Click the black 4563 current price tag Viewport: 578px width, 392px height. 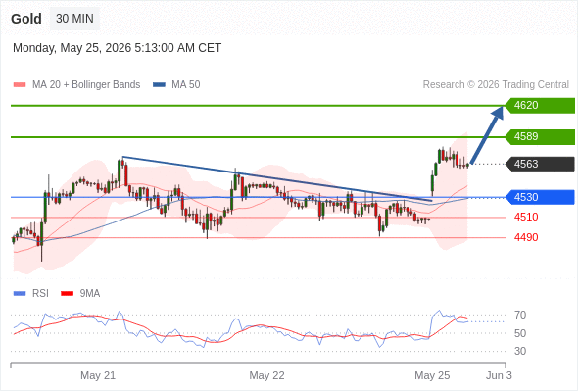[540, 164]
